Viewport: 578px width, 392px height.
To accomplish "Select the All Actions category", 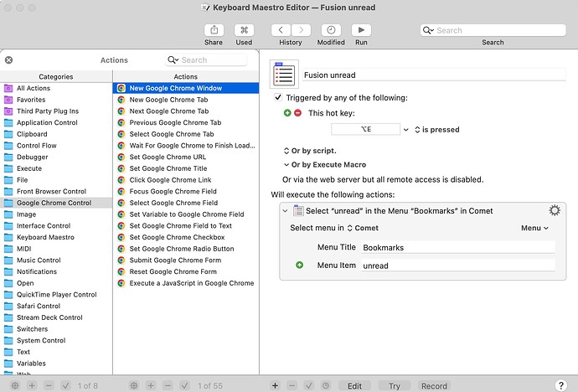I will click(56, 88).
